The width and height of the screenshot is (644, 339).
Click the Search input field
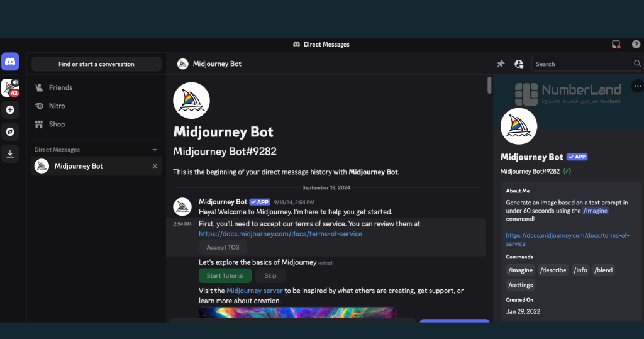pyautogui.click(x=582, y=64)
